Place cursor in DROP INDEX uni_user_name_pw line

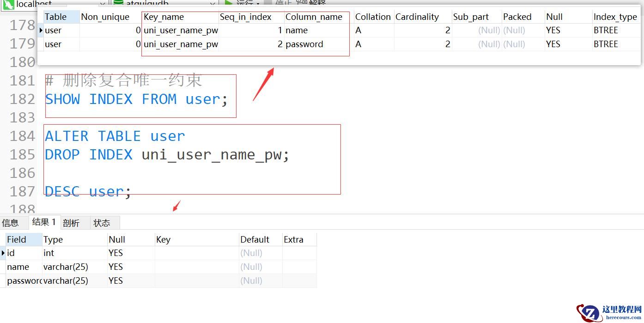167,154
